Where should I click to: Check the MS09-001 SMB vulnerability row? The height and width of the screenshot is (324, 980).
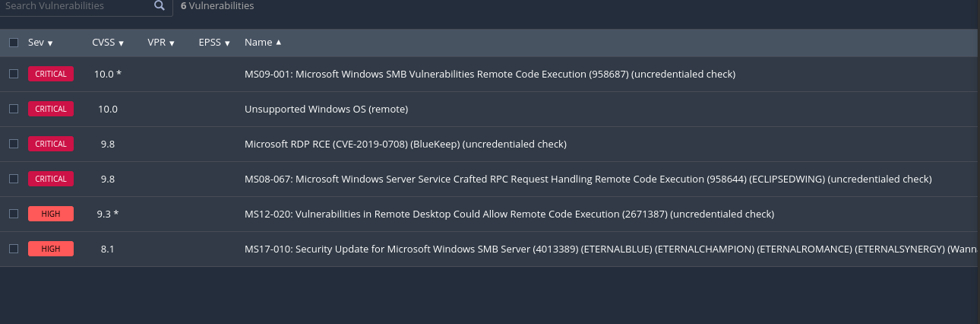tap(14, 74)
